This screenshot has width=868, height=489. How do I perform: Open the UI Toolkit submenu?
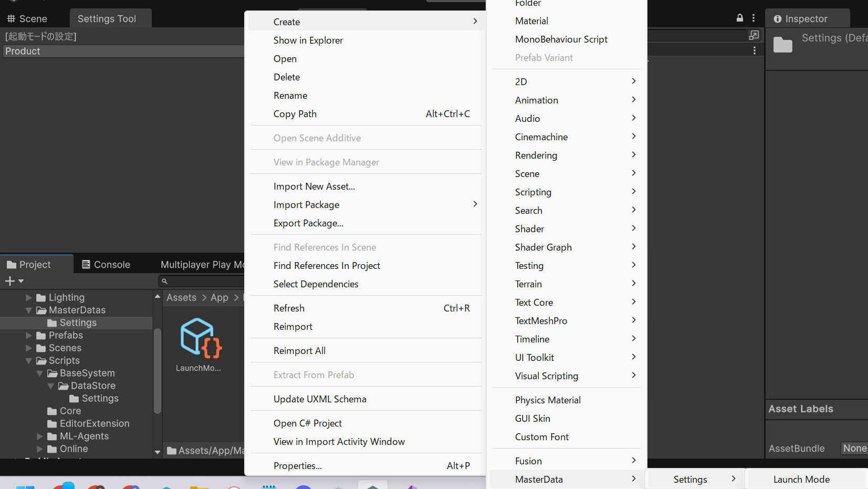[x=567, y=358]
